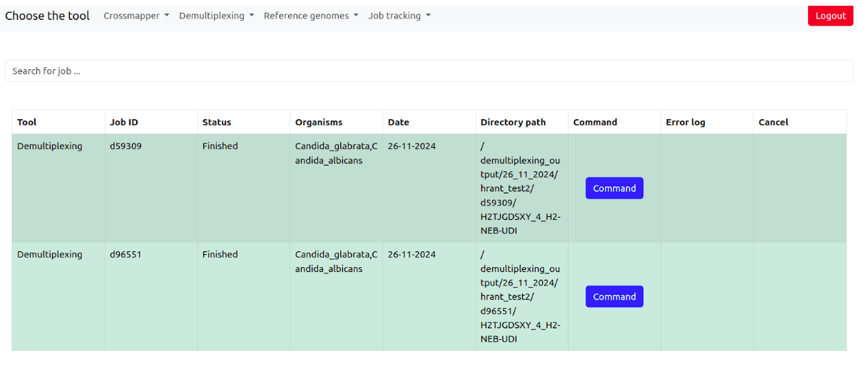Click the Error log column header
868x379 pixels.
pos(685,122)
